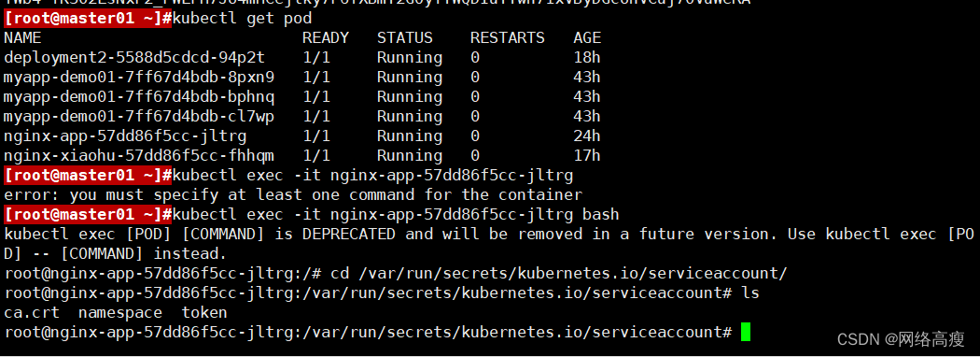Screen dimensions: 980x357
Task: Click the RESTARTS column header
Action: pyautogui.click(x=508, y=37)
